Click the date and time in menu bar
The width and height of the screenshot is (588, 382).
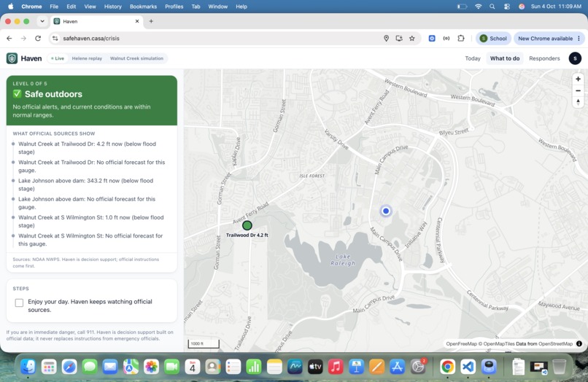[x=556, y=7]
